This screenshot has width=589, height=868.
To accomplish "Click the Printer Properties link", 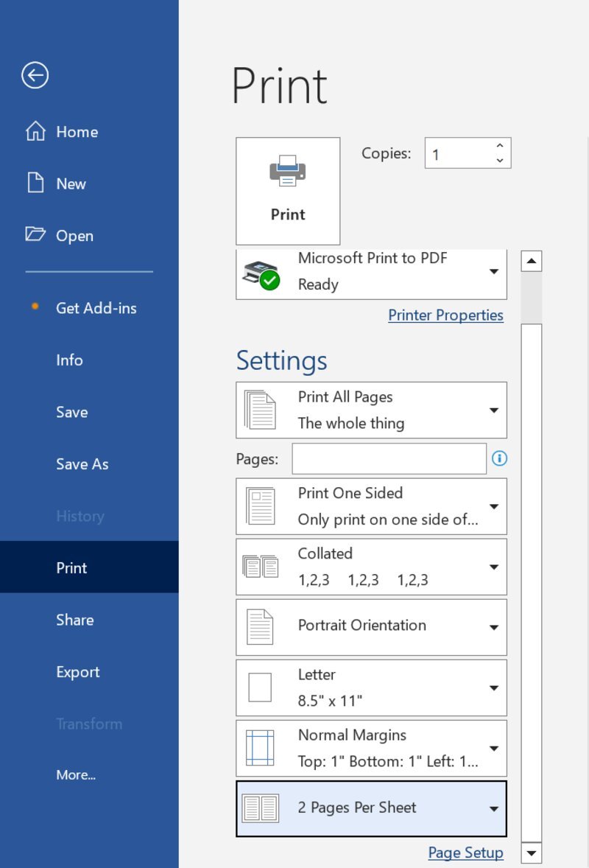I will tap(445, 315).
